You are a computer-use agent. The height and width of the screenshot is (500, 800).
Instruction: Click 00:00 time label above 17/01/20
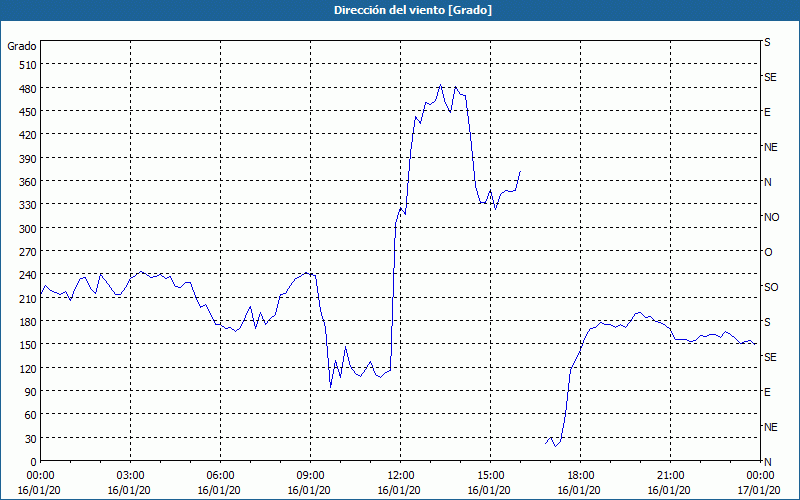[760, 476]
